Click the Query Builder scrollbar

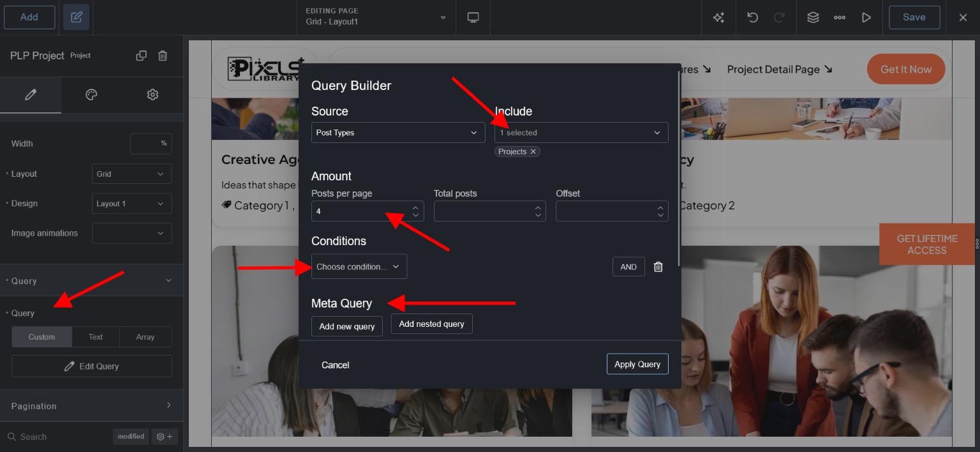click(x=679, y=167)
